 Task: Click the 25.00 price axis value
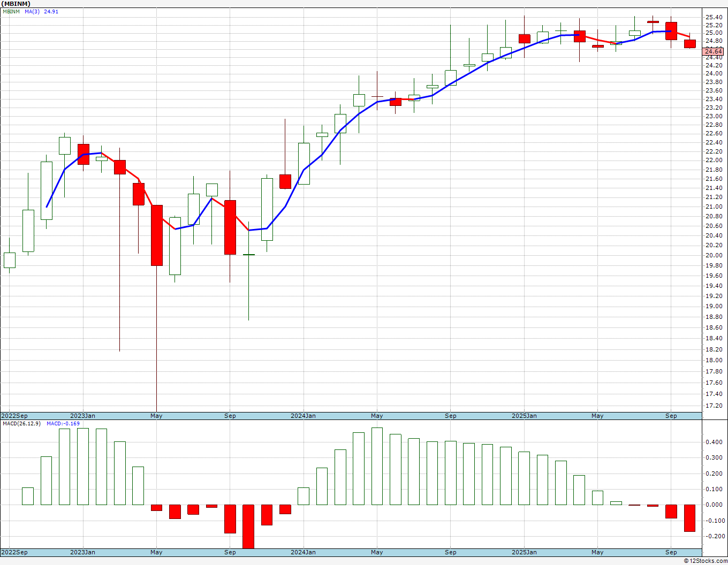point(714,33)
